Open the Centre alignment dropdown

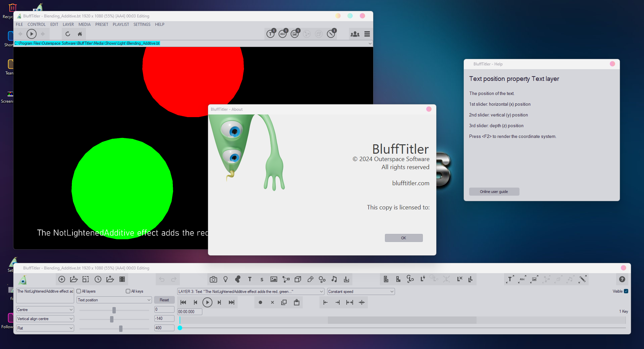[x=45, y=310]
